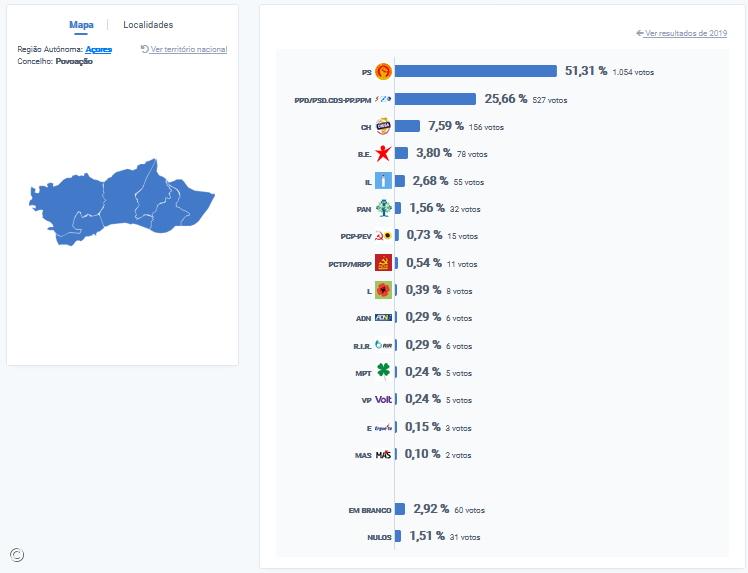Switch to the Localidades tab

pos(148,24)
